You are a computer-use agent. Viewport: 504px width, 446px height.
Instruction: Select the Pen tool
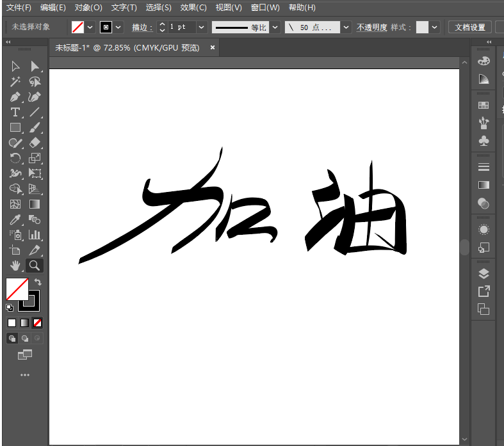click(x=15, y=97)
